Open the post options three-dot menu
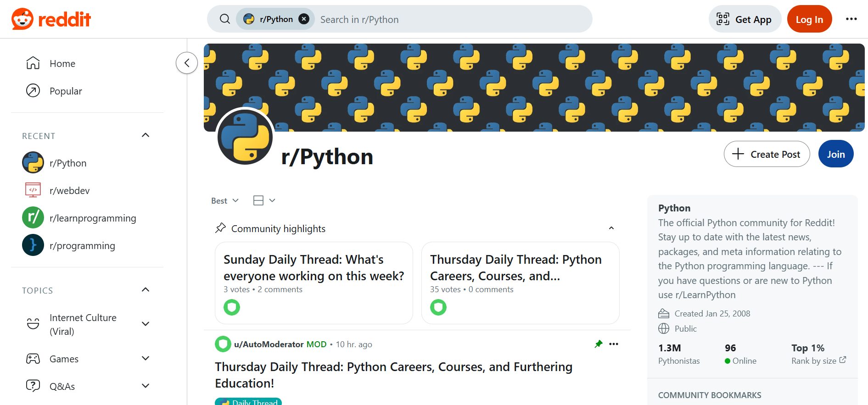 pos(614,344)
